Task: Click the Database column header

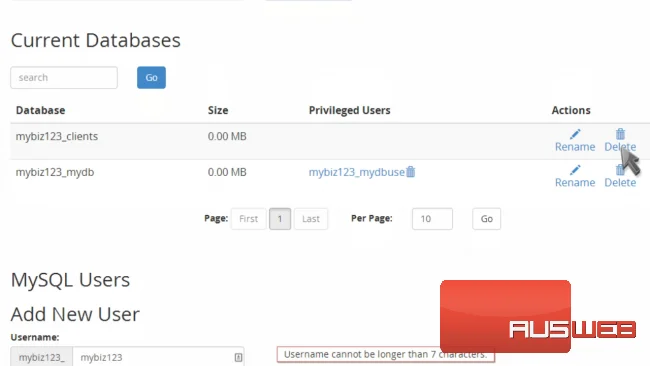Action: [x=41, y=110]
